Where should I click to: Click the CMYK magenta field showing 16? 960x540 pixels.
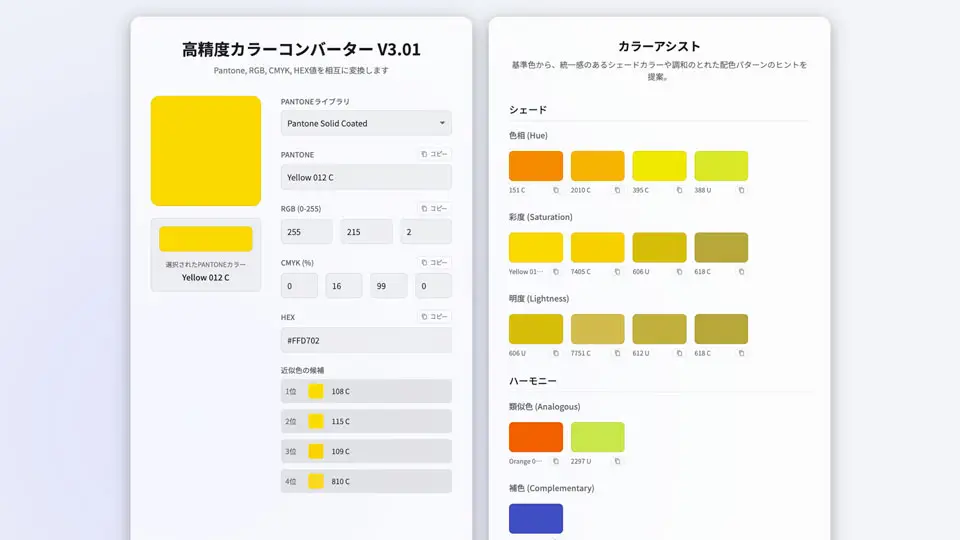[x=344, y=286]
